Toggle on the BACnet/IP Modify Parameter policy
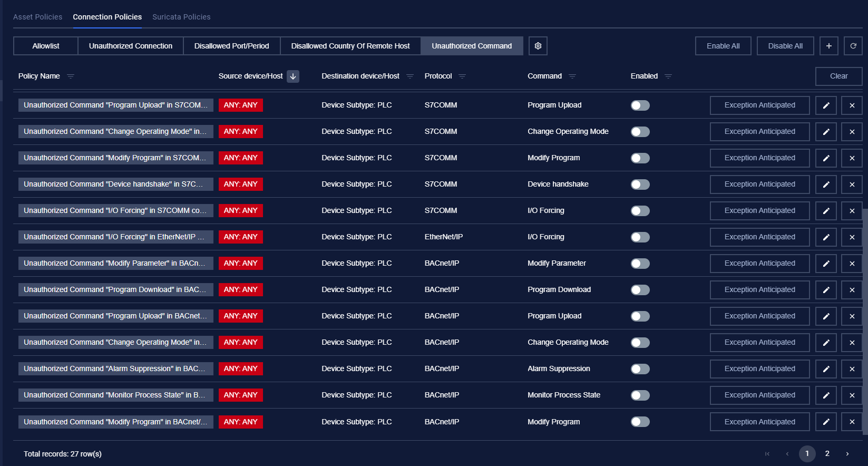 [x=640, y=264]
